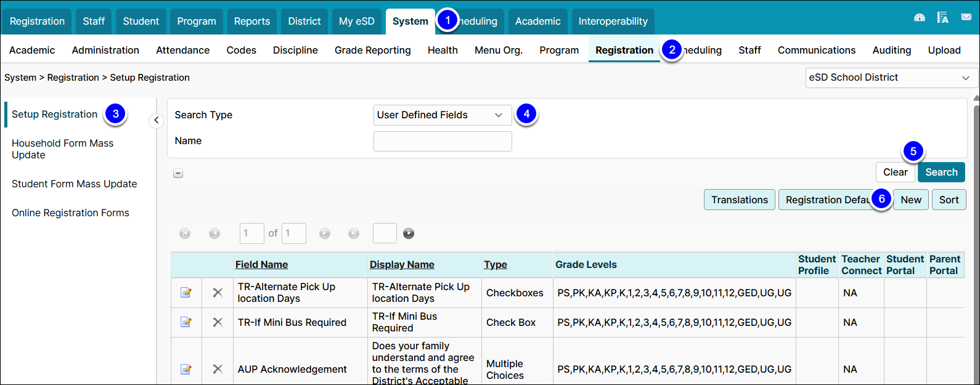Viewport: 980px width, 385px height.
Task: Go to first page of results
Action: point(185,233)
